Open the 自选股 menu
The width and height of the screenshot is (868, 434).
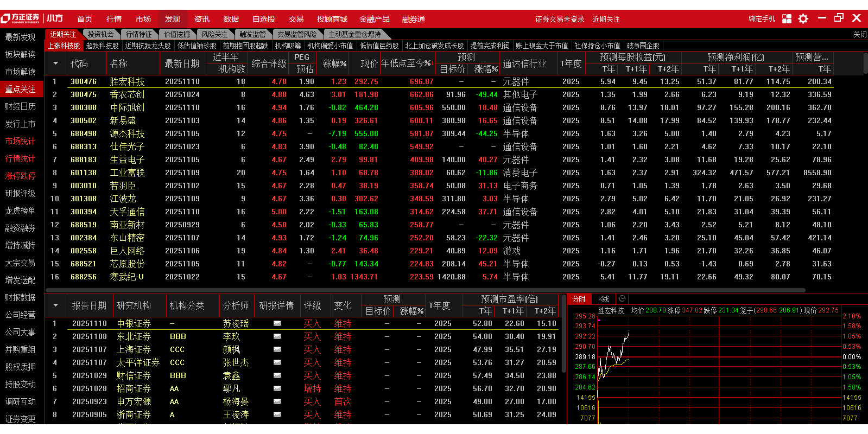pyautogui.click(x=263, y=19)
